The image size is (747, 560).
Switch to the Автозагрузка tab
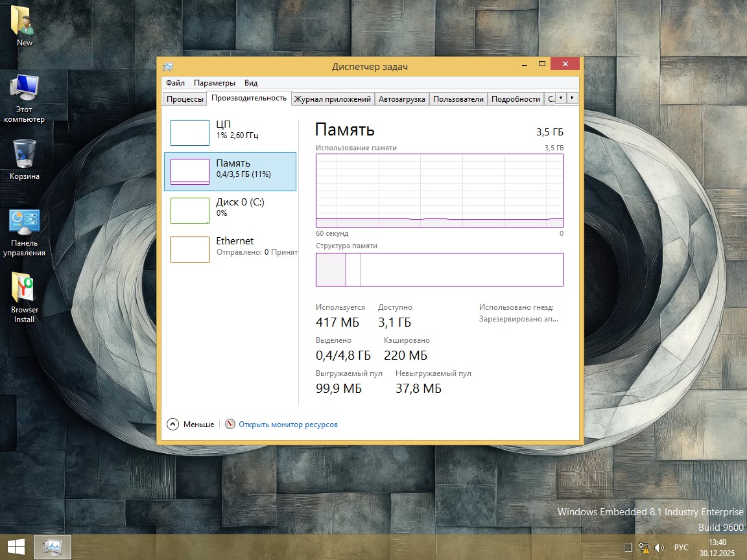(x=402, y=99)
